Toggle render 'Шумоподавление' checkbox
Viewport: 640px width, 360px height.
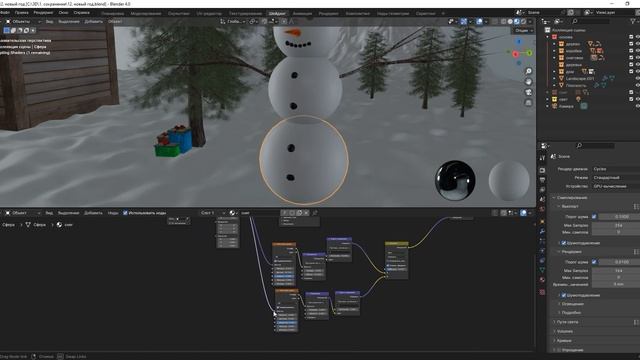point(564,295)
